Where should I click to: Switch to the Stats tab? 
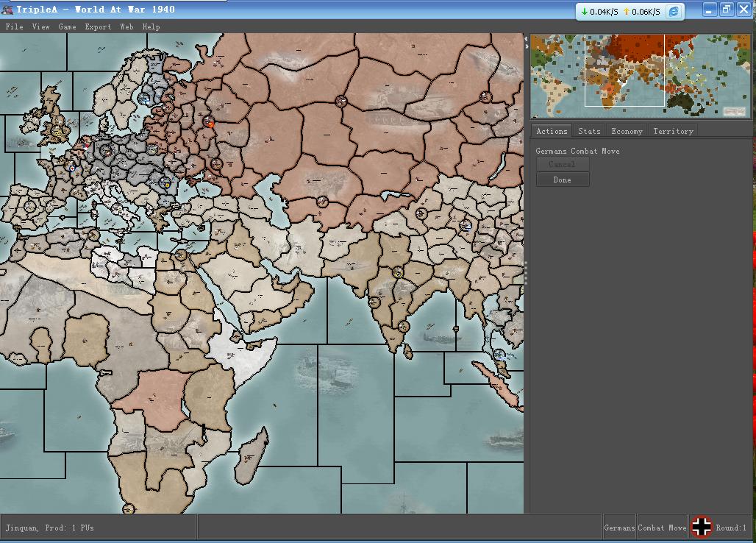589,131
